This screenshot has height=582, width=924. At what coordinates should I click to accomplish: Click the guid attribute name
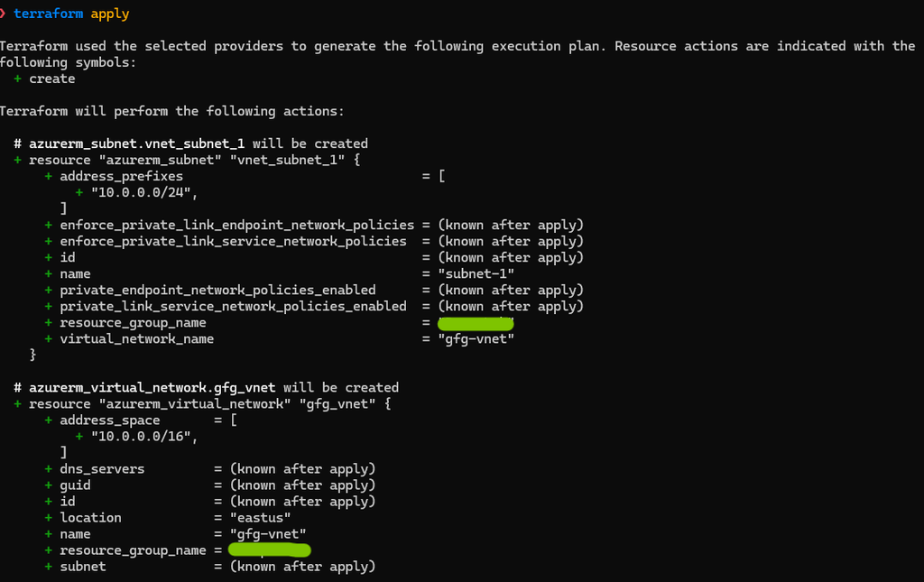point(75,485)
